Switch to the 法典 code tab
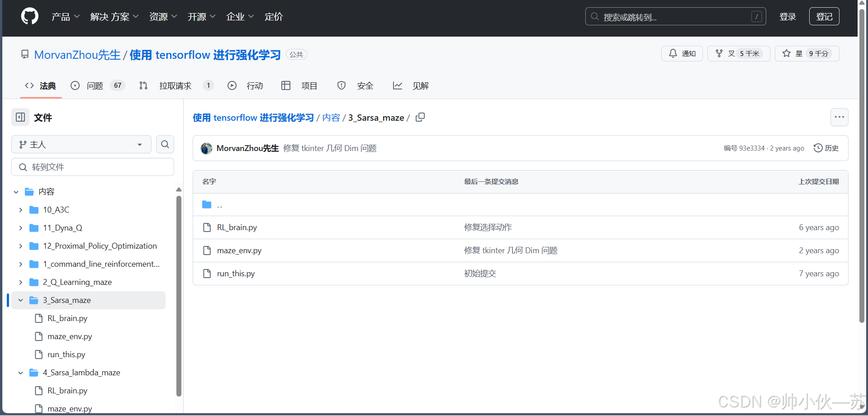Screen dimensions: 868x416 pyautogui.click(x=41, y=85)
